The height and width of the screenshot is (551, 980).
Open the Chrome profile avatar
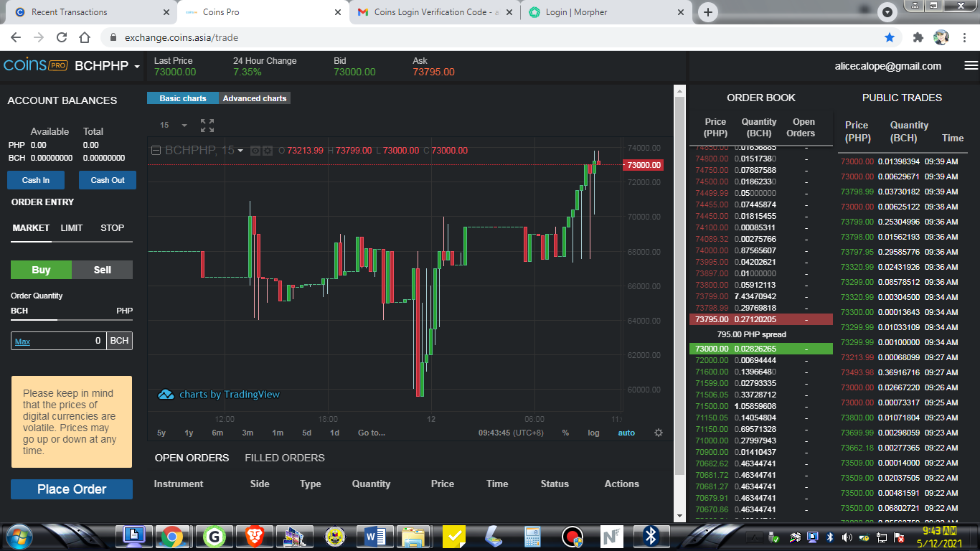[941, 37]
